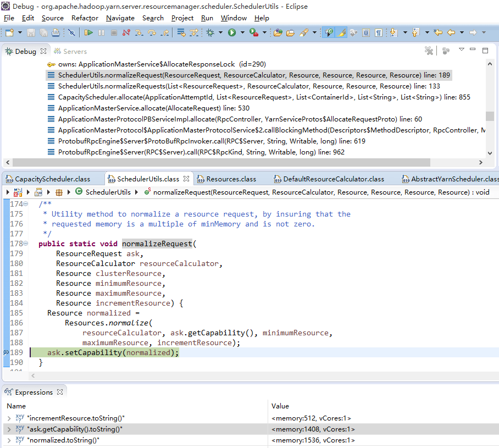Open the Resources.class editor tab

(x=226, y=179)
